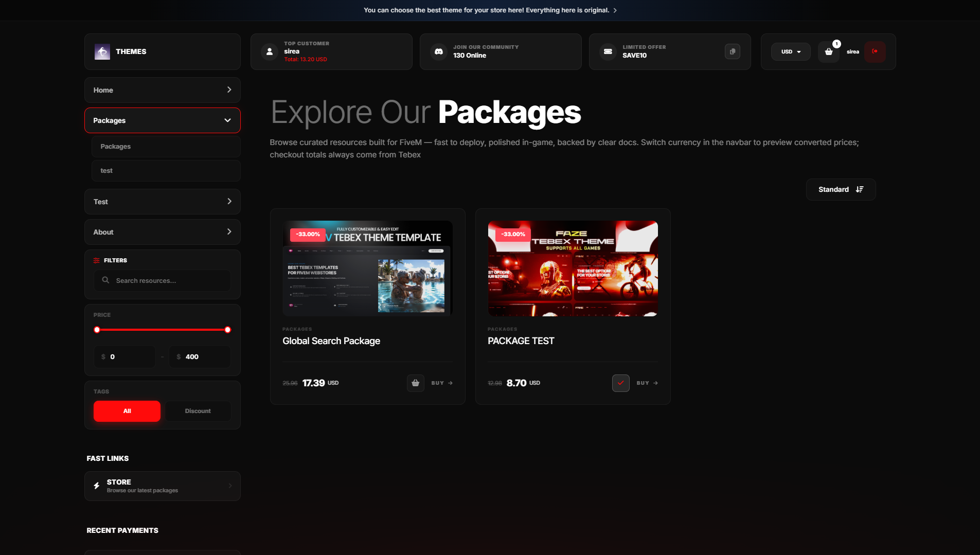
Task: Collapse the Packages sidebar menu
Action: click(x=163, y=120)
